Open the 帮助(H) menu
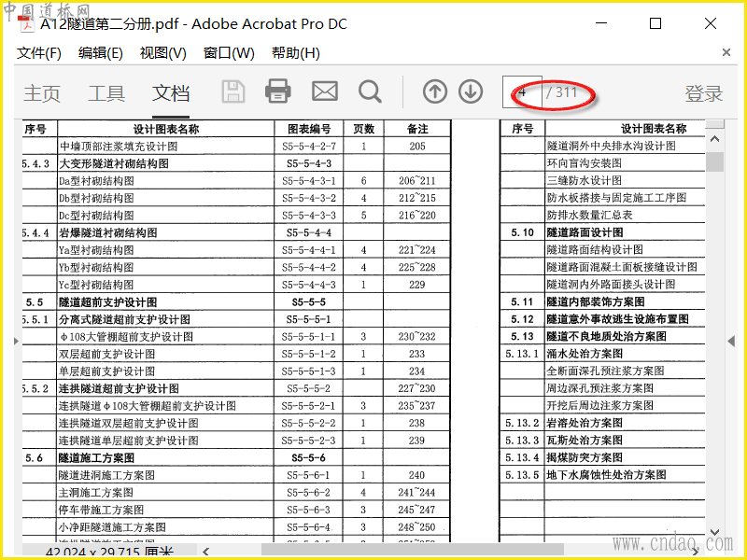Screen dimensions: 747x560 click(296, 53)
